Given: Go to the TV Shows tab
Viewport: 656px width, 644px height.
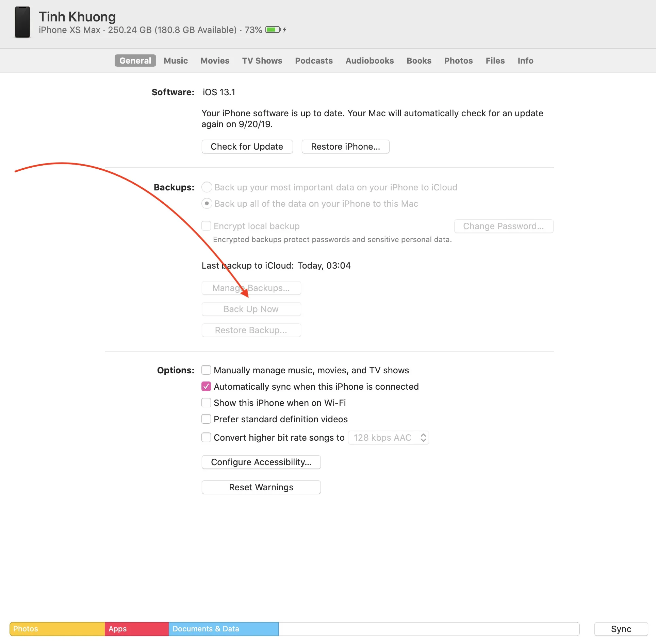Looking at the screenshot, I should pos(262,61).
